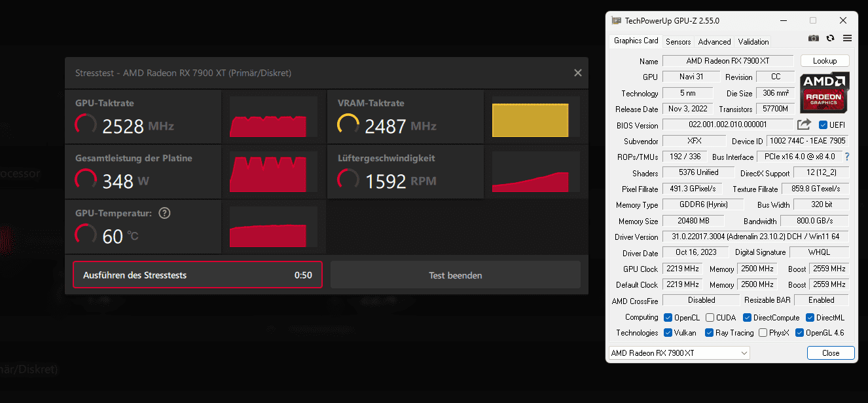Click the Lüftergeschwindigkeit gauge icon
This screenshot has width=868, height=403.
(348, 180)
